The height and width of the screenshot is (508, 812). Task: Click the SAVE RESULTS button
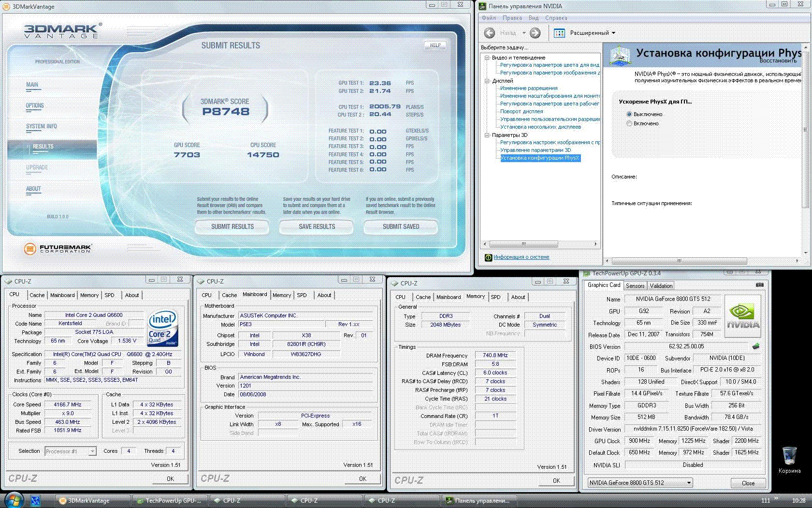tap(317, 226)
